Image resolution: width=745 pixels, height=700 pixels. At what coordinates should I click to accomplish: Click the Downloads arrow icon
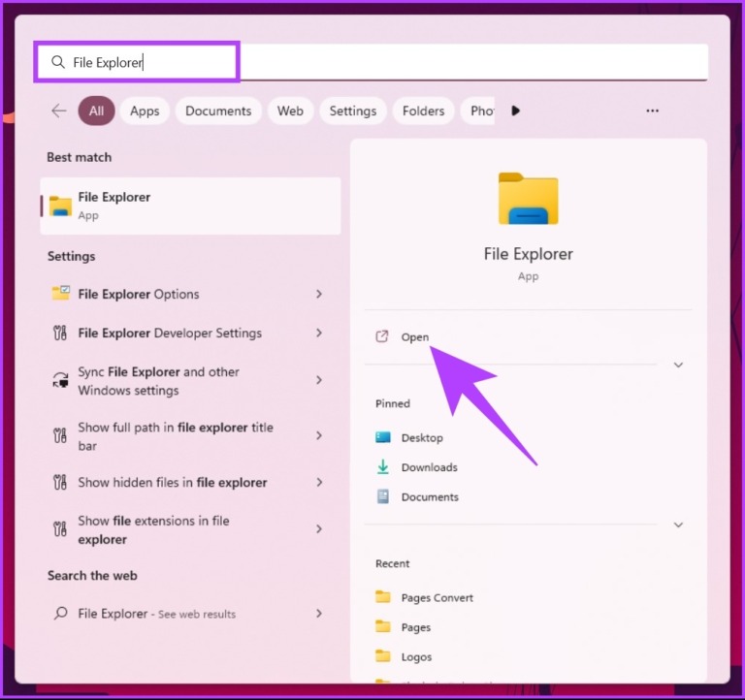tap(383, 466)
